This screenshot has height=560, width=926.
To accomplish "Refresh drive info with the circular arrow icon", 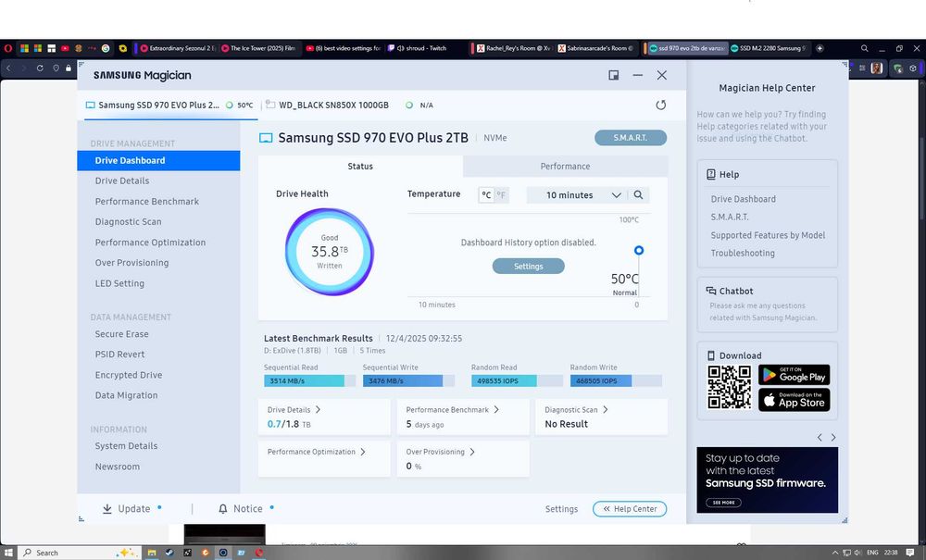I will [661, 105].
